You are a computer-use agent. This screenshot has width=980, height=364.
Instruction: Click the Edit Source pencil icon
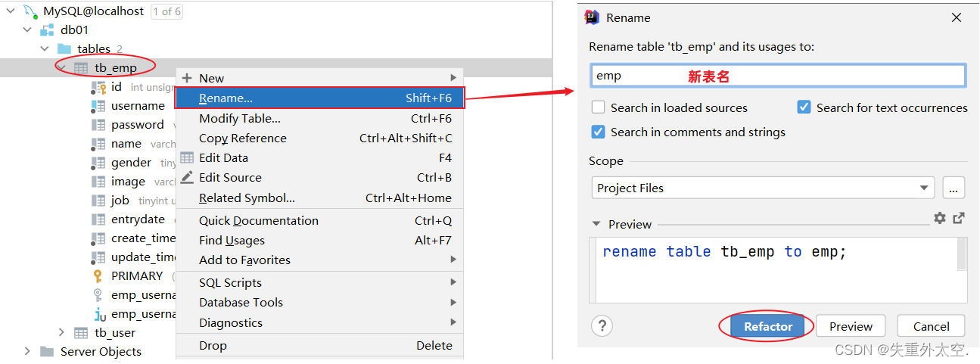(x=187, y=177)
